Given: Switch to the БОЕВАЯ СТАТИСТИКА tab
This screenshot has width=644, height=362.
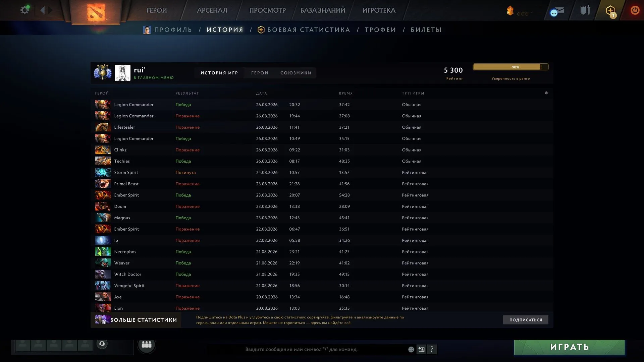Looking at the screenshot, I should click(x=304, y=30).
